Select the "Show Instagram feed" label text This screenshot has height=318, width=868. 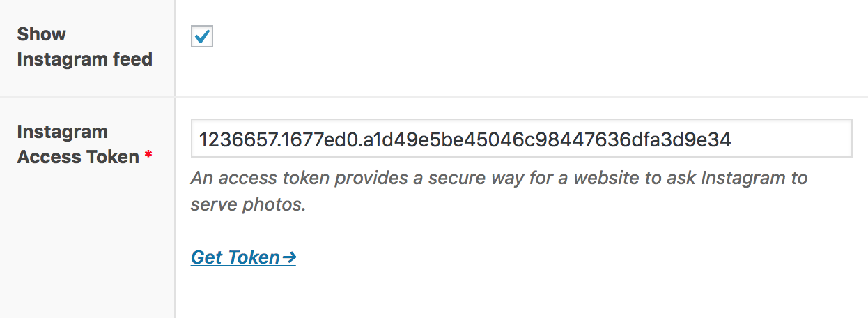(x=84, y=47)
